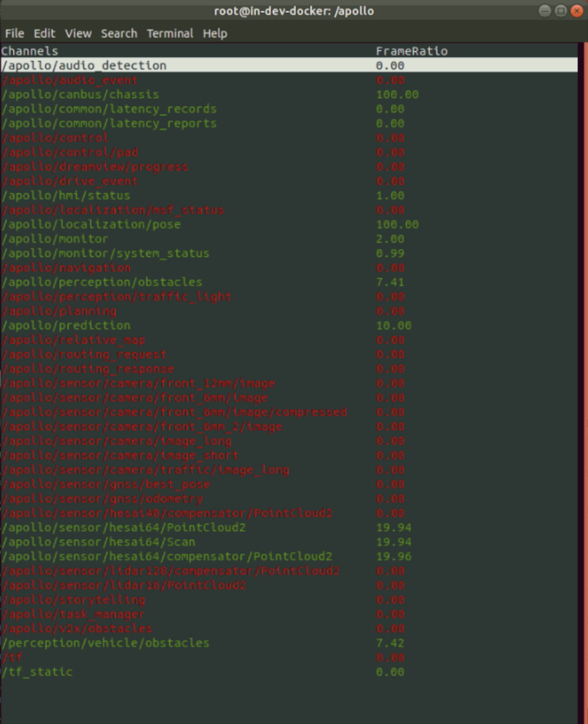Open the Search menu
The height and width of the screenshot is (724, 588).
119,33
